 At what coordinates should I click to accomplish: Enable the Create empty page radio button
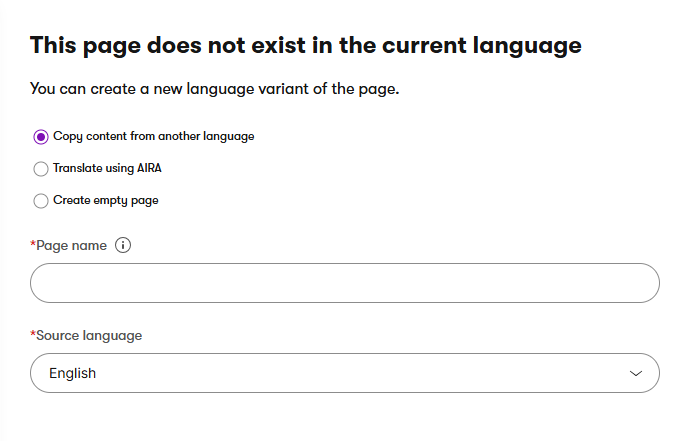(x=41, y=201)
